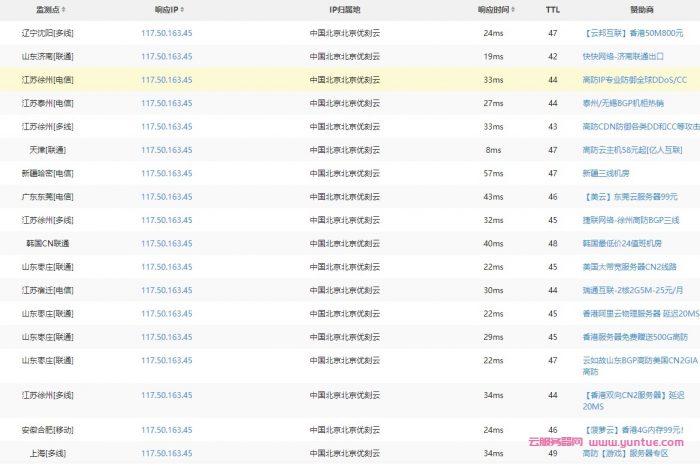Image resolution: width=700 pixels, height=464 pixels.
Task: Click the sort arrows beside 响应IP
Action: (x=184, y=9)
